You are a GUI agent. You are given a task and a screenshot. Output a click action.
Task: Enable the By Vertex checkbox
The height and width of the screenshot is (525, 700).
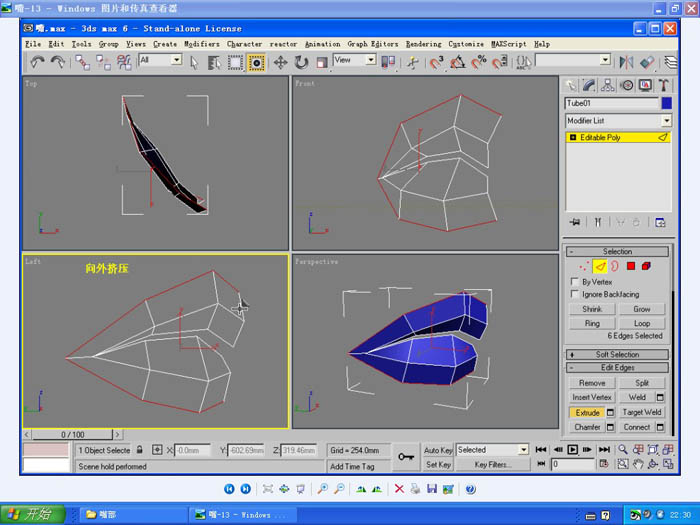tap(573, 282)
